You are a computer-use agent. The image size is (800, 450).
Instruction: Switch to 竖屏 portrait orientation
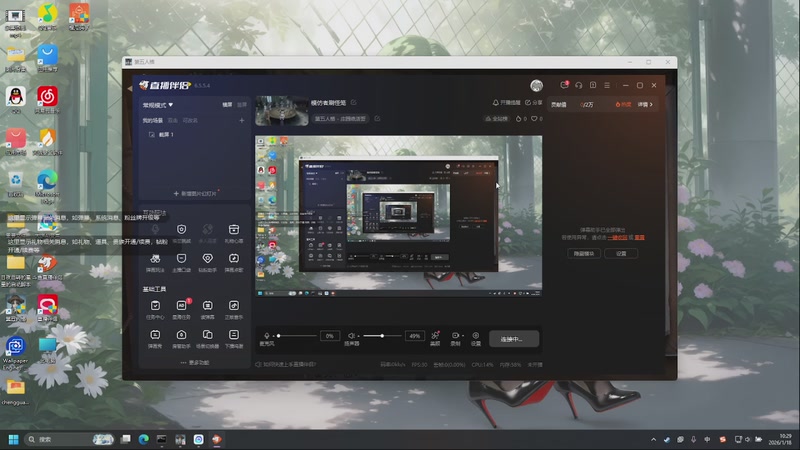coord(242,105)
